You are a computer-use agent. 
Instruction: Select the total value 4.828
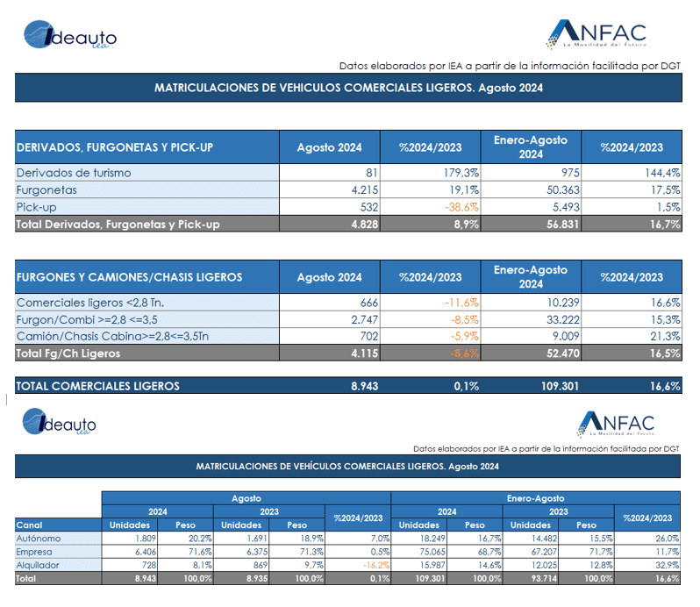coord(365,224)
